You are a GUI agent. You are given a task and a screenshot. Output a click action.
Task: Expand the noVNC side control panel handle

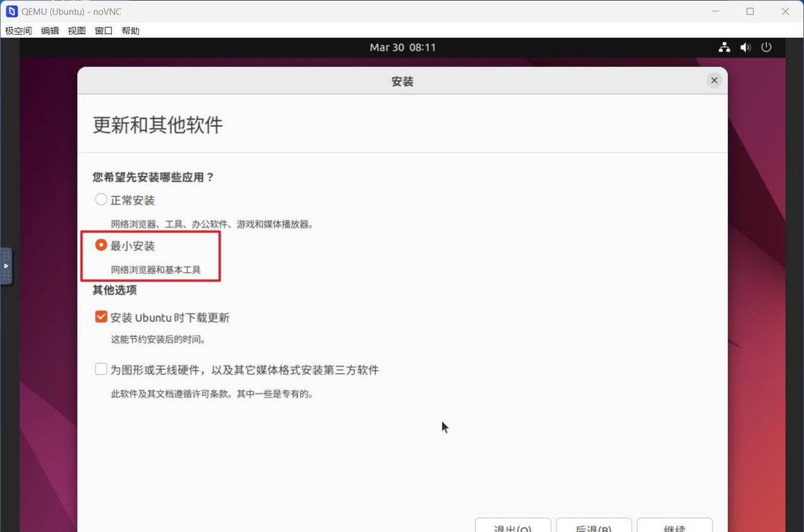pyautogui.click(x=6, y=266)
